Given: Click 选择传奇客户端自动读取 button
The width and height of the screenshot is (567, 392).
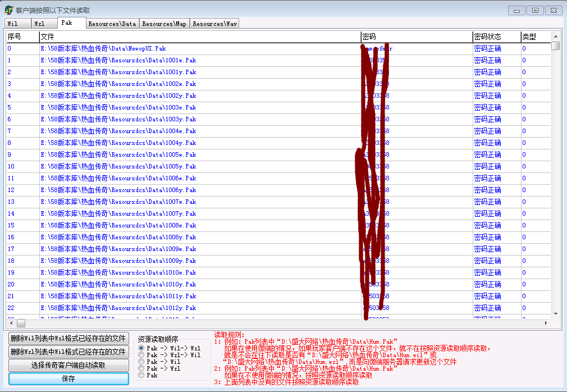Looking at the screenshot, I should (x=68, y=365).
